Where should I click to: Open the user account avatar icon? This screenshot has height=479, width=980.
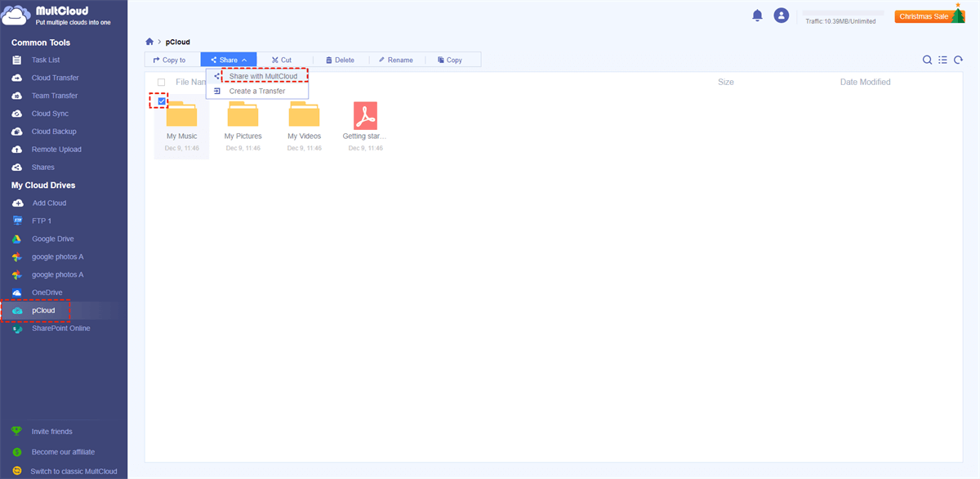coord(782,16)
